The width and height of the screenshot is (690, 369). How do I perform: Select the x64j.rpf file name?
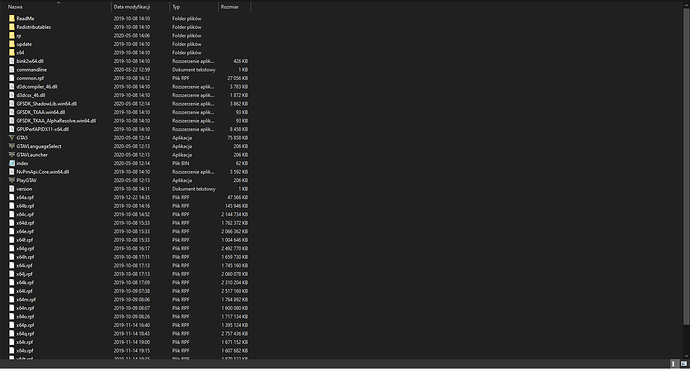[x=24, y=274]
